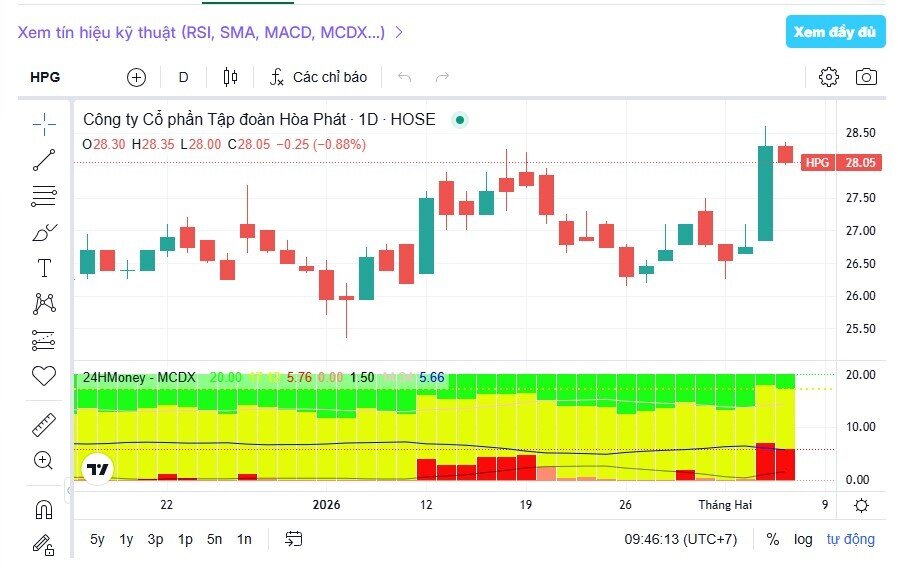Image resolution: width=898 pixels, height=568 pixels.
Task: Select the 1y time range
Action: click(x=127, y=539)
